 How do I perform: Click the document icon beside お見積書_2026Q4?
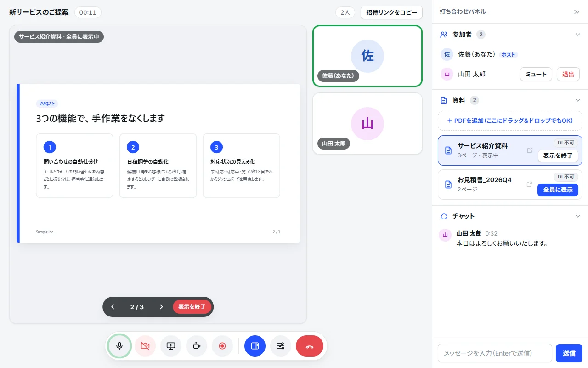[x=448, y=184]
